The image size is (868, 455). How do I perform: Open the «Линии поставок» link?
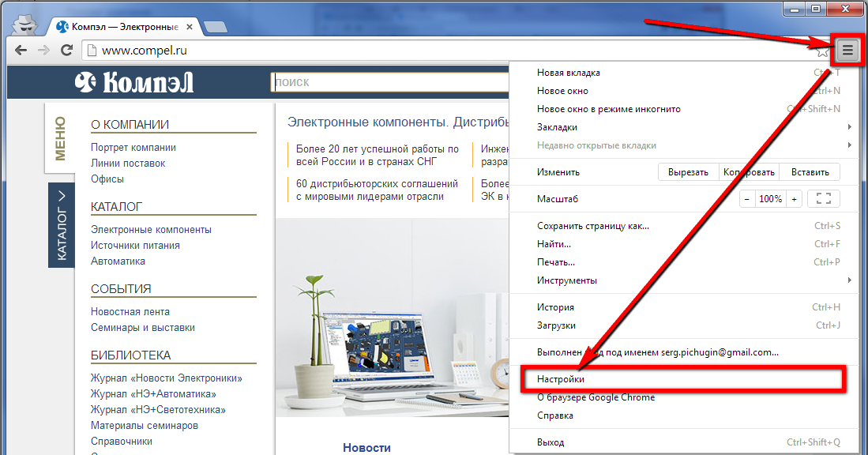pos(128,164)
